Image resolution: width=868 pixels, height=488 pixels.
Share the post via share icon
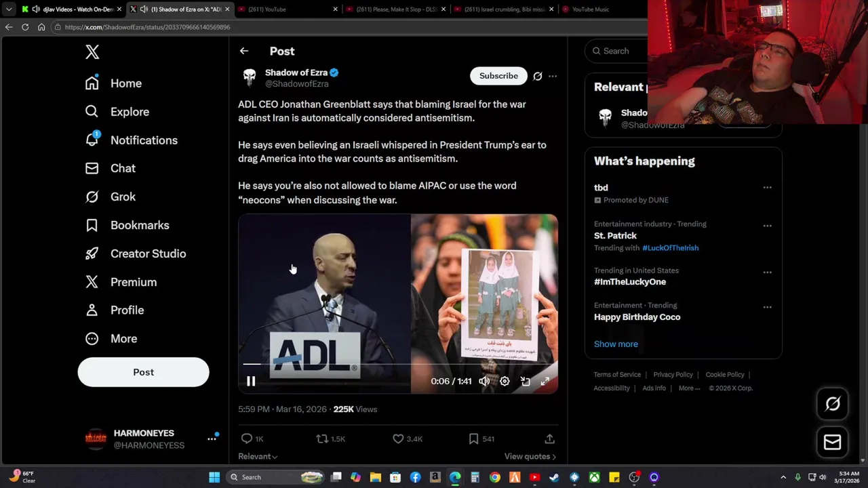[550, 439]
